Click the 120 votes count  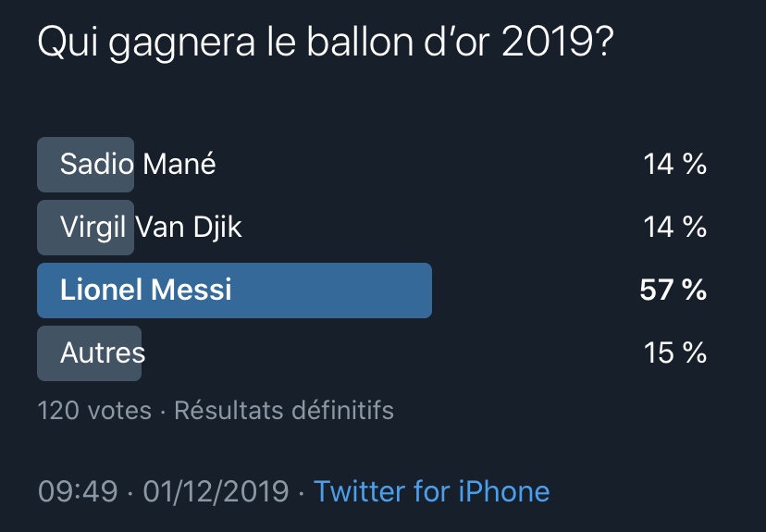94,410
